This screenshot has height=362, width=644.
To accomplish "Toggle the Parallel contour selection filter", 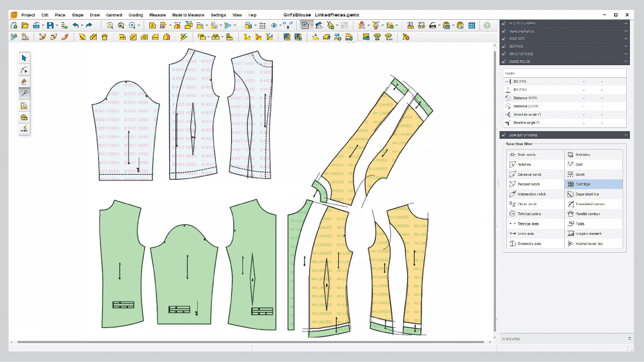I will (594, 214).
